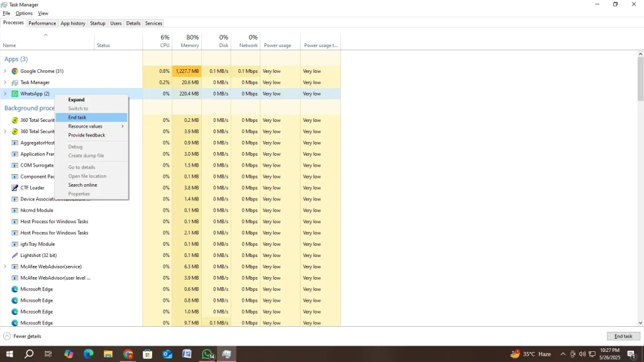Open Outlook from the taskbar
The height and width of the screenshot is (362, 644).
[167, 354]
